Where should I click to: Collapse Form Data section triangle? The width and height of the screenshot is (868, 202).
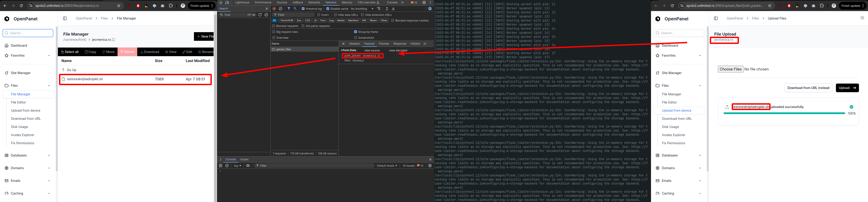click(342, 50)
